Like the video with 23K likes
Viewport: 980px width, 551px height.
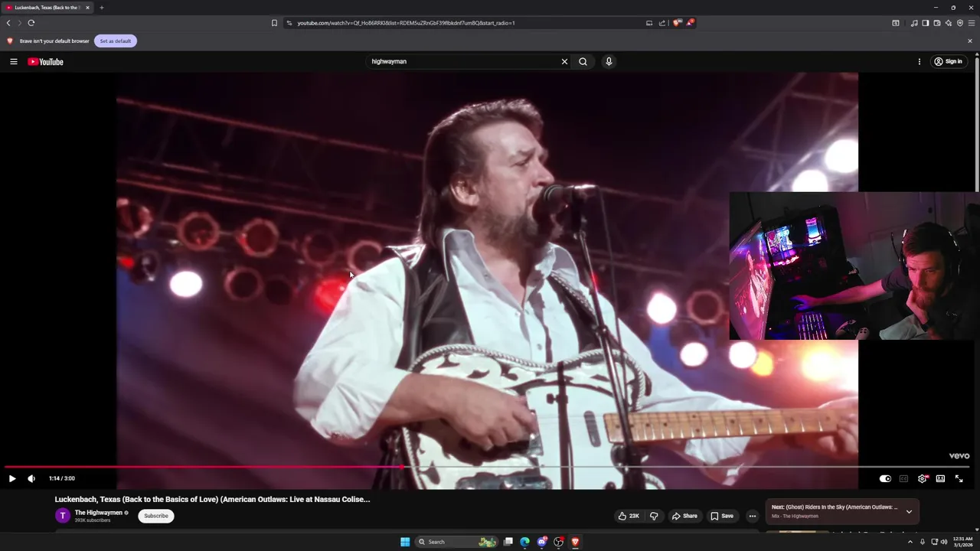click(x=629, y=516)
